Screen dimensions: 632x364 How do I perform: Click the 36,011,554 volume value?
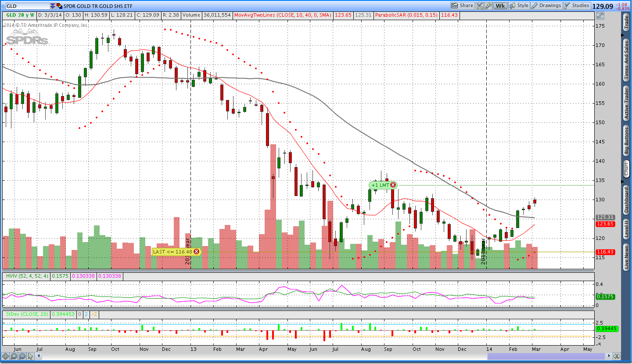[x=216, y=15]
